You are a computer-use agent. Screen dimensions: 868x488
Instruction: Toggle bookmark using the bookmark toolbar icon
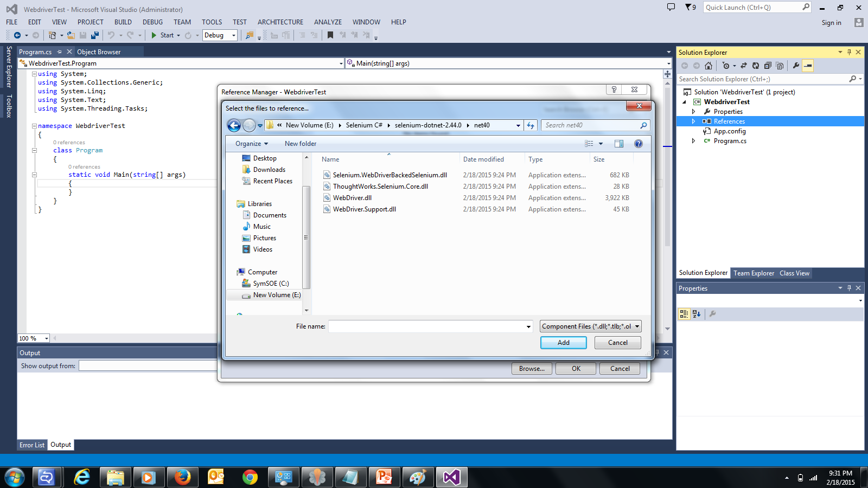pyautogui.click(x=330, y=35)
